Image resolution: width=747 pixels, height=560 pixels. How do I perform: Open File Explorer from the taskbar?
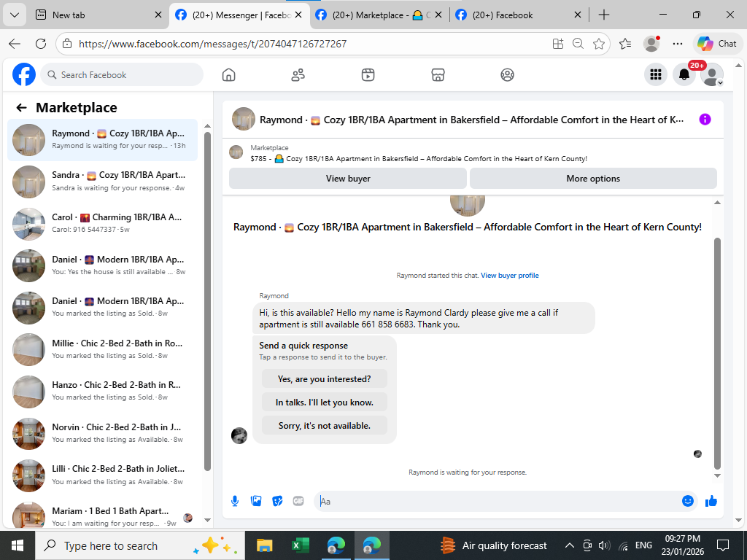pyautogui.click(x=264, y=545)
